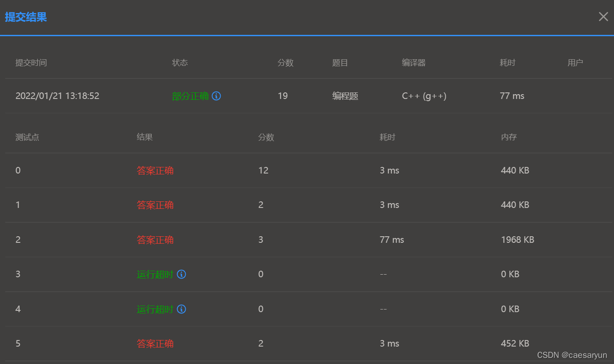614x364 pixels.
Task: Click the info icon beside 部分正确 status
Action: (216, 96)
